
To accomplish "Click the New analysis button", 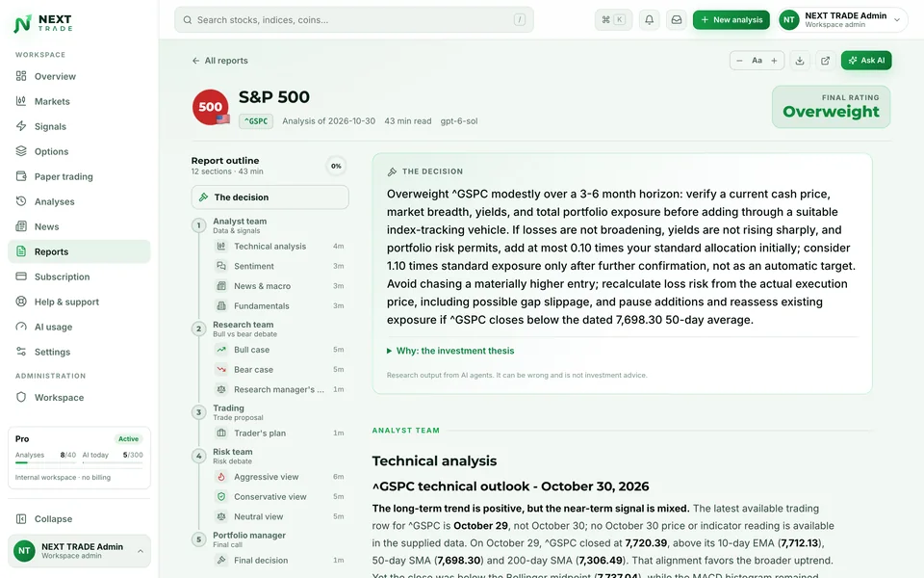I will click(x=731, y=19).
